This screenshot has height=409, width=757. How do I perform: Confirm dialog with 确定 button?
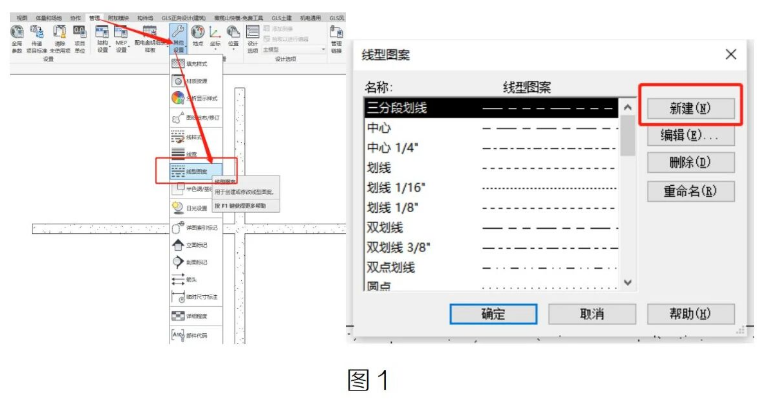coord(493,314)
